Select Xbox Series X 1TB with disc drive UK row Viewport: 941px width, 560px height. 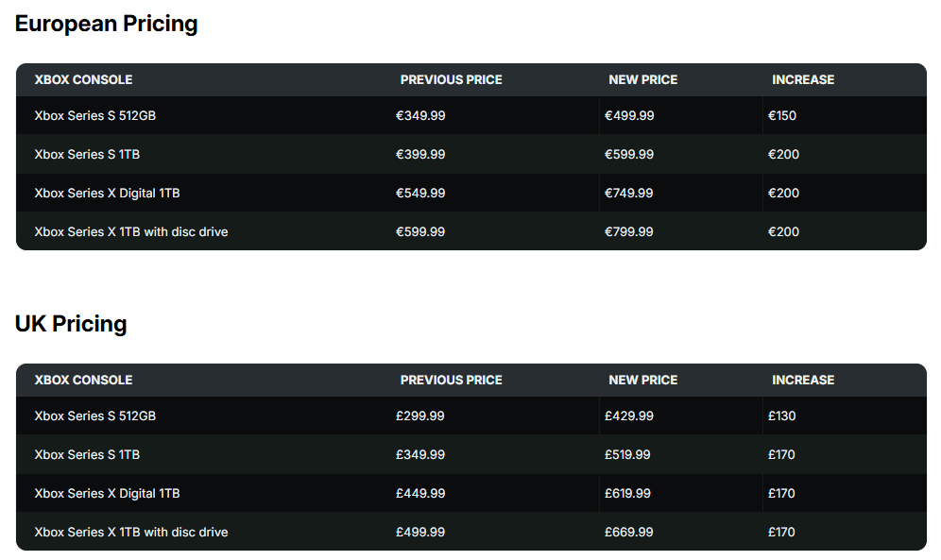[471, 532]
